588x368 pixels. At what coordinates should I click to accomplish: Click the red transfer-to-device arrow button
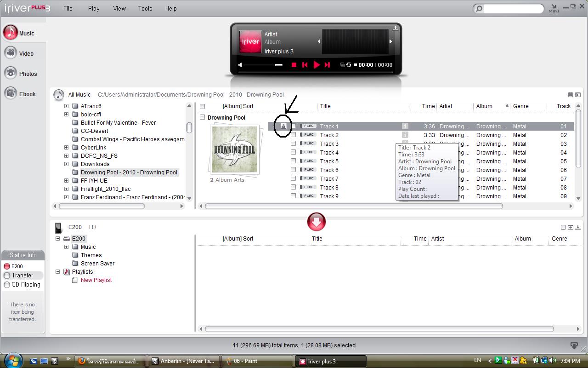316,222
